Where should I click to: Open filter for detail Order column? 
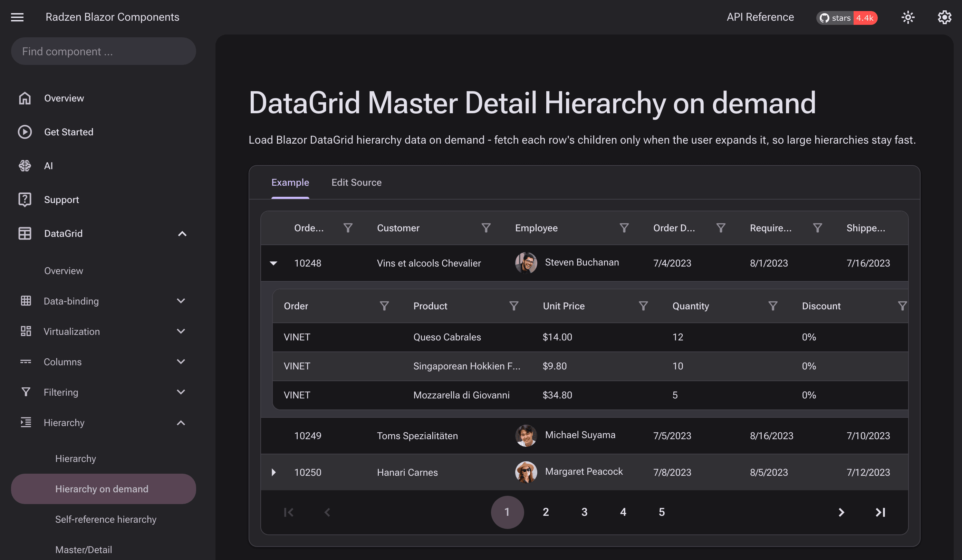(384, 306)
